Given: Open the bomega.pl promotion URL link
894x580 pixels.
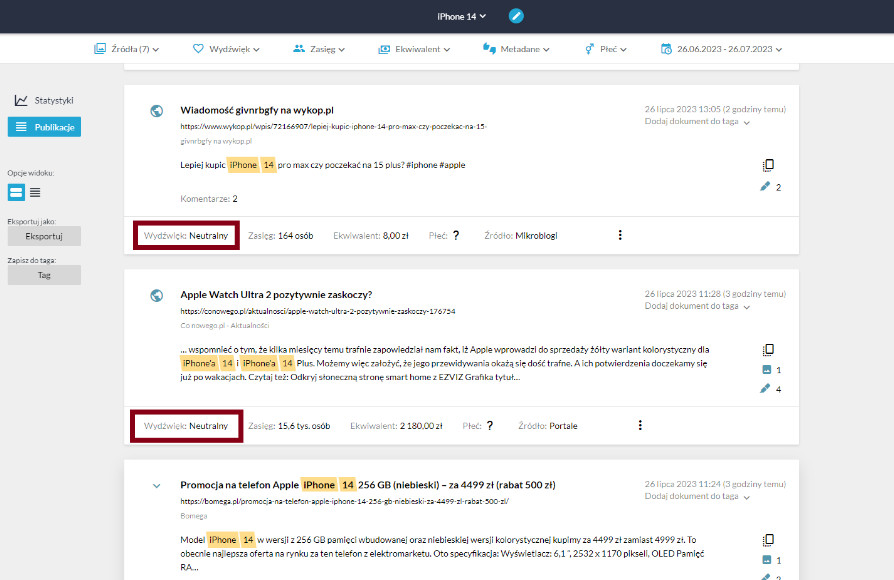Looking at the screenshot, I should (344, 501).
